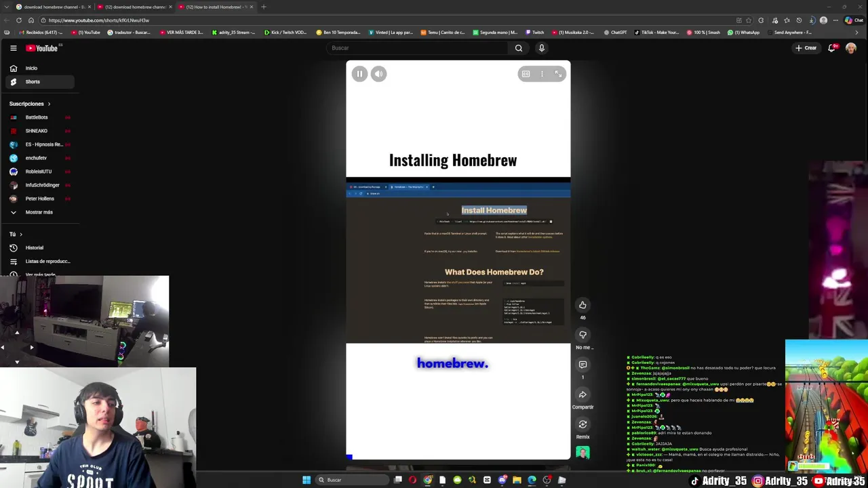Open the Windows Start menu
The width and height of the screenshot is (868, 488).
click(x=307, y=480)
